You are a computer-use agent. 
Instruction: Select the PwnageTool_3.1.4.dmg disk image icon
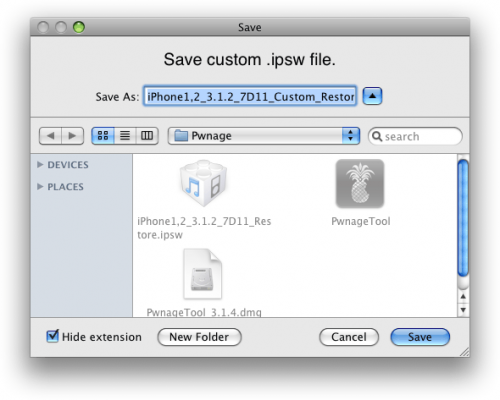click(203, 274)
